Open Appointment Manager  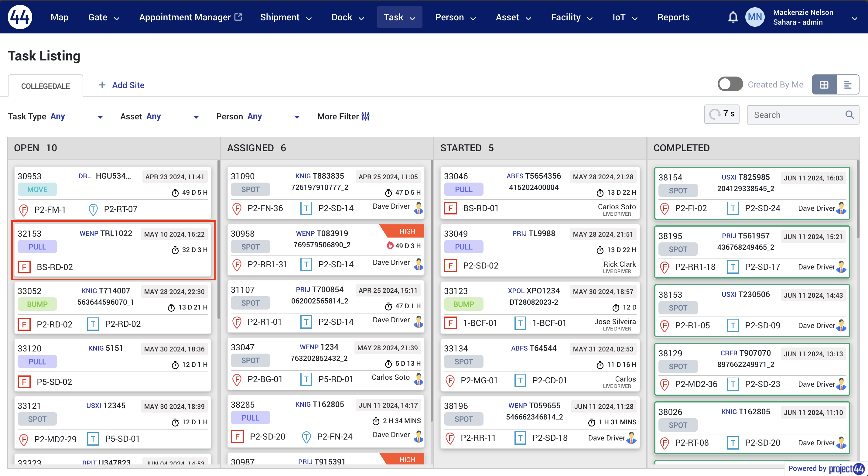(190, 17)
